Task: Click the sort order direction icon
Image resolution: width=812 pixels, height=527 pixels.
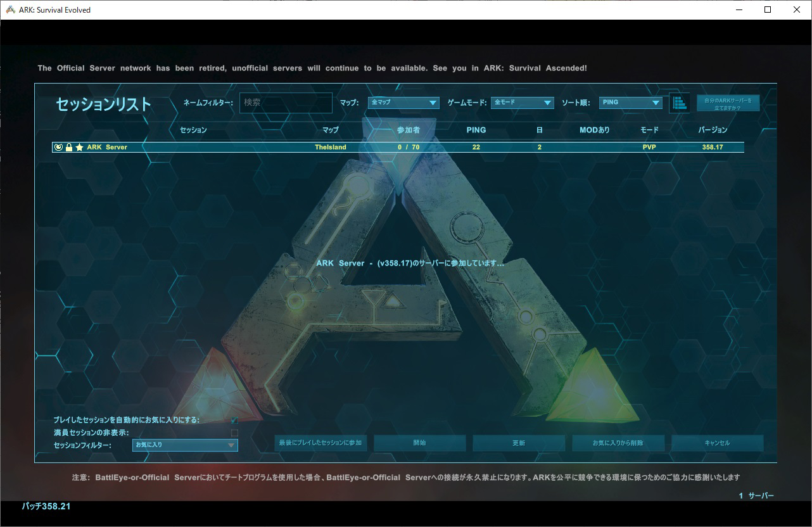Action: click(680, 103)
